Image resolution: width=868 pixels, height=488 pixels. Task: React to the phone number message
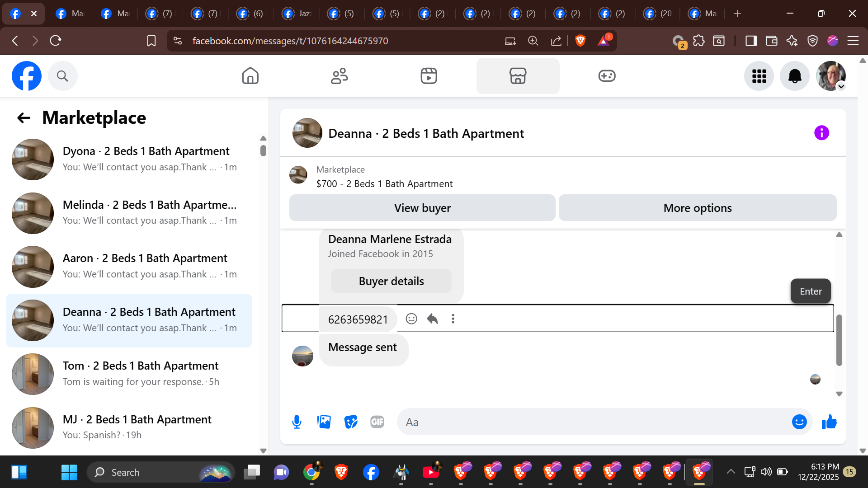411,319
